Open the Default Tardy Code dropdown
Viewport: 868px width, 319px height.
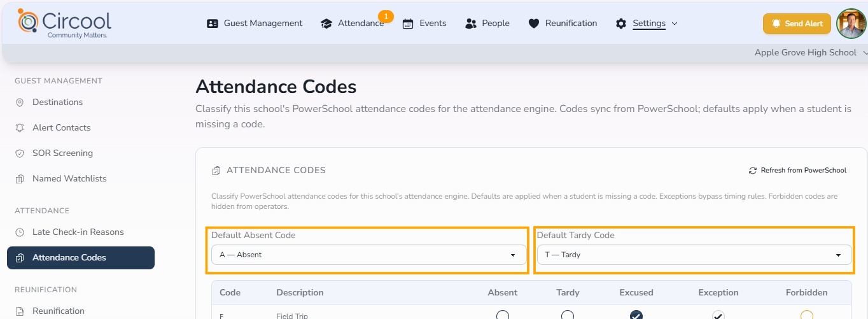click(694, 255)
